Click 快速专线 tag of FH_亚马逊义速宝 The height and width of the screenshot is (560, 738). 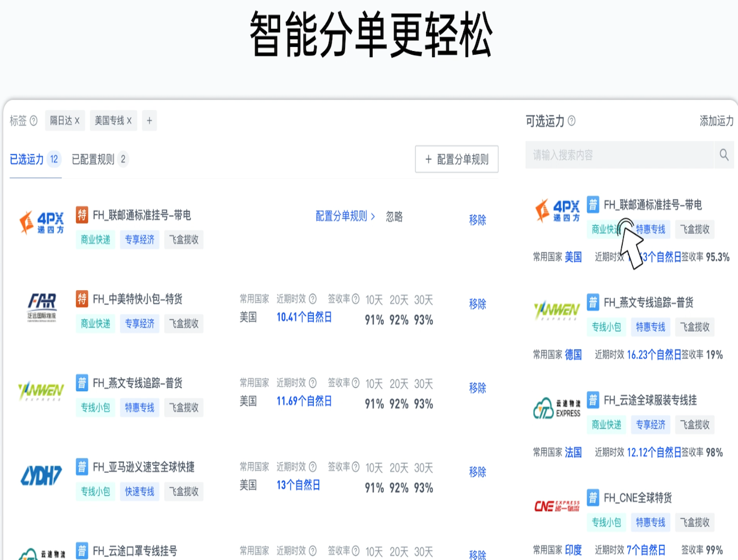point(139,492)
